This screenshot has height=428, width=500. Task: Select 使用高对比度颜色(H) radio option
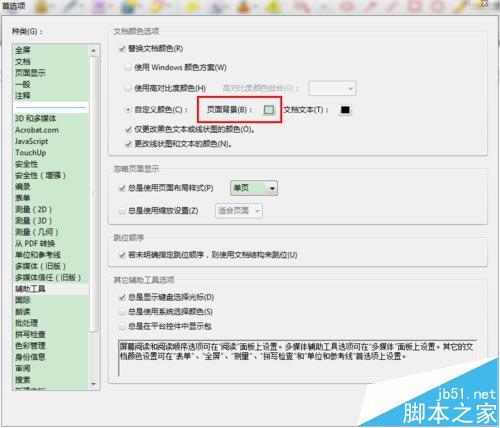[128, 88]
